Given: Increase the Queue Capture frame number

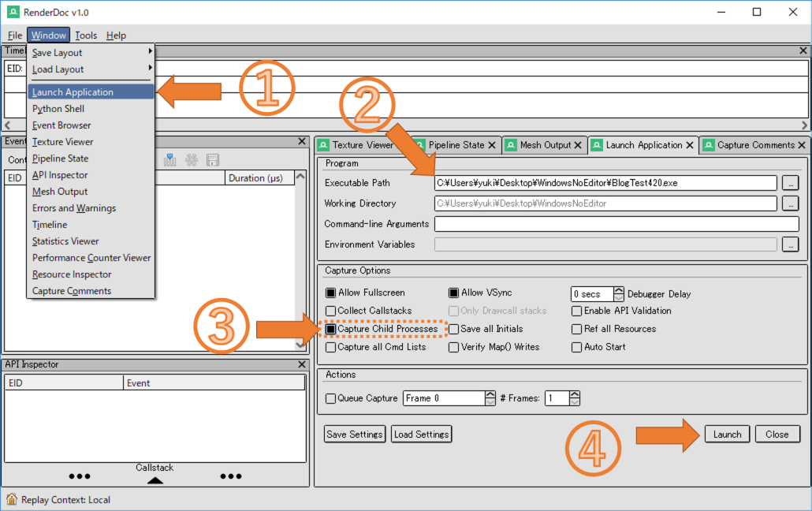Looking at the screenshot, I should click(x=490, y=394).
